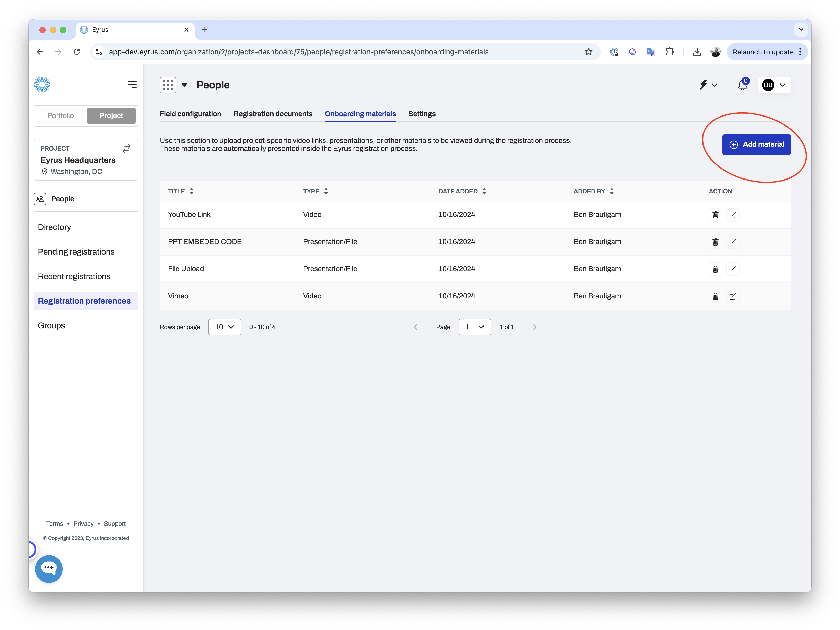This screenshot has width=840, height=630.
Task: Open browser extensions puzzle icon
Action: click(669, 52)
